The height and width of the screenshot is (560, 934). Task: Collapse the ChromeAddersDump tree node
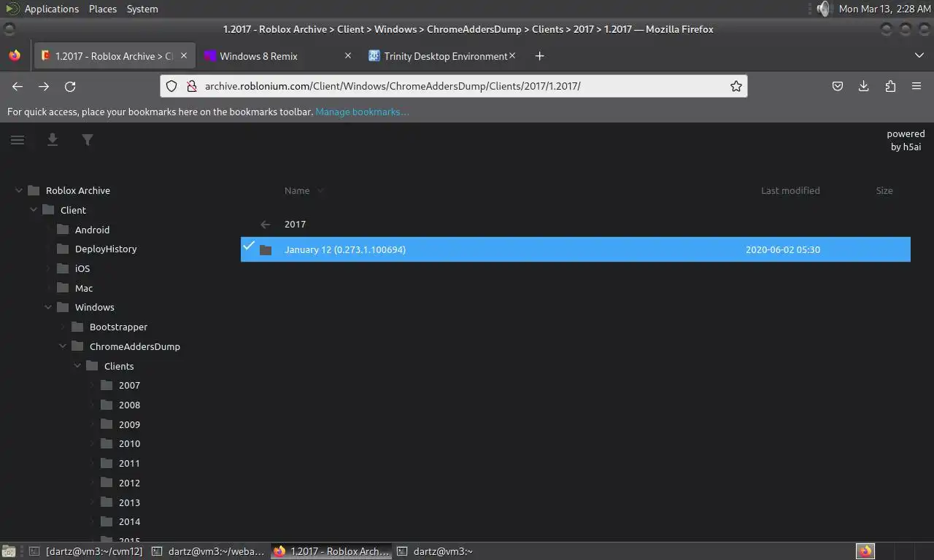(x=63, y=346)
